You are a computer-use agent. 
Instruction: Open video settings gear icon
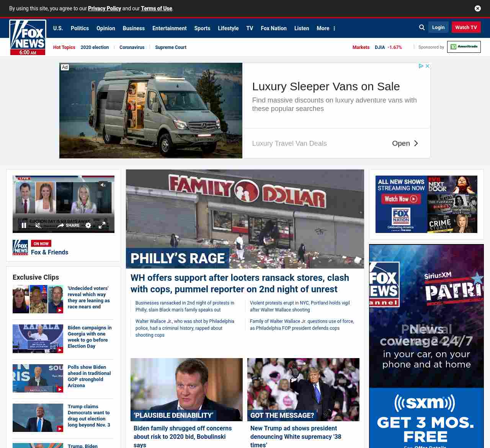pyautogui.click(x=88, y=225)
